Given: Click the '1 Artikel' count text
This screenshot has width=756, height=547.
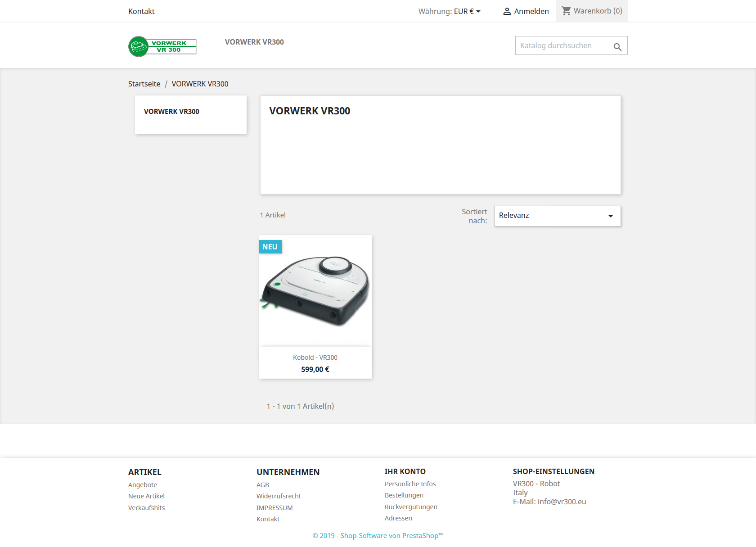Looking at the screenshot, I should pos(273,215).
